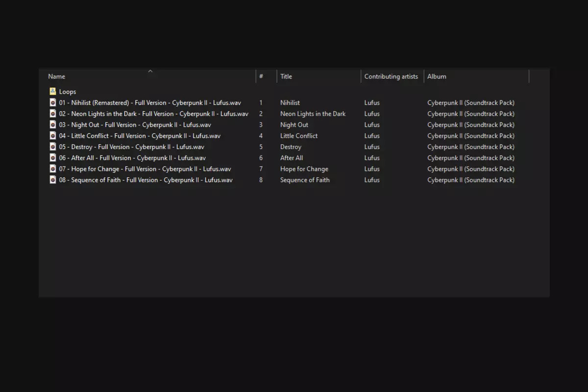Screen dimensions: 588x392
Task: Click the title cell 'Little Conflict'
Action: [x=299, y=136]
